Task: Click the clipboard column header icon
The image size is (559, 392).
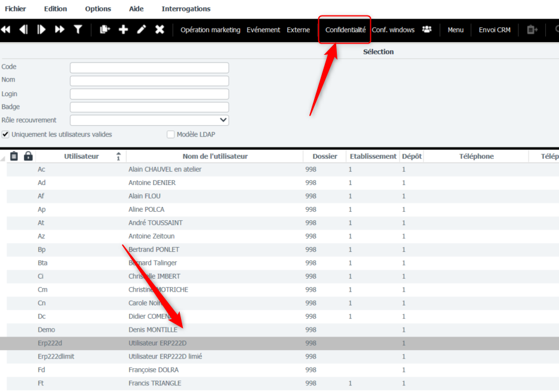Action: pos(14,156)
